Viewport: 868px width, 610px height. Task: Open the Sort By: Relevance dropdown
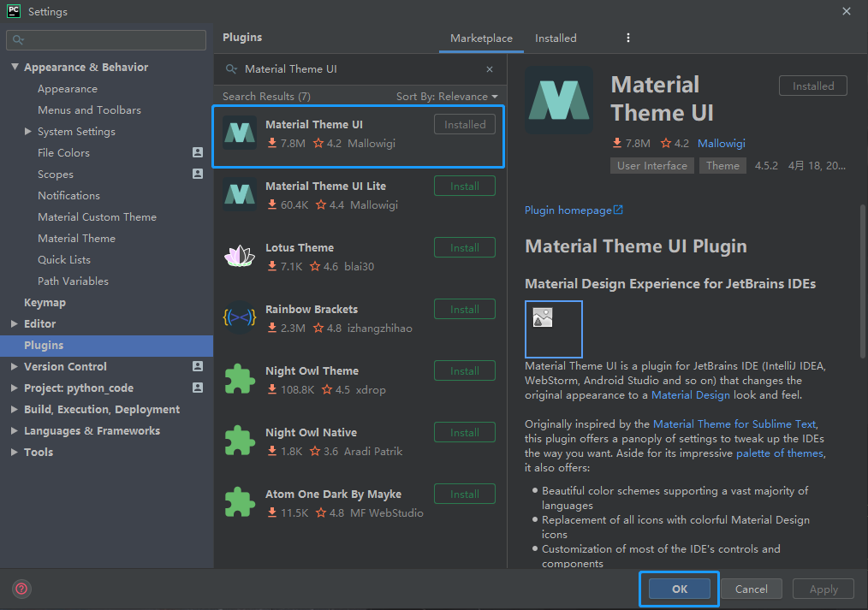click(x=447, y=96)
